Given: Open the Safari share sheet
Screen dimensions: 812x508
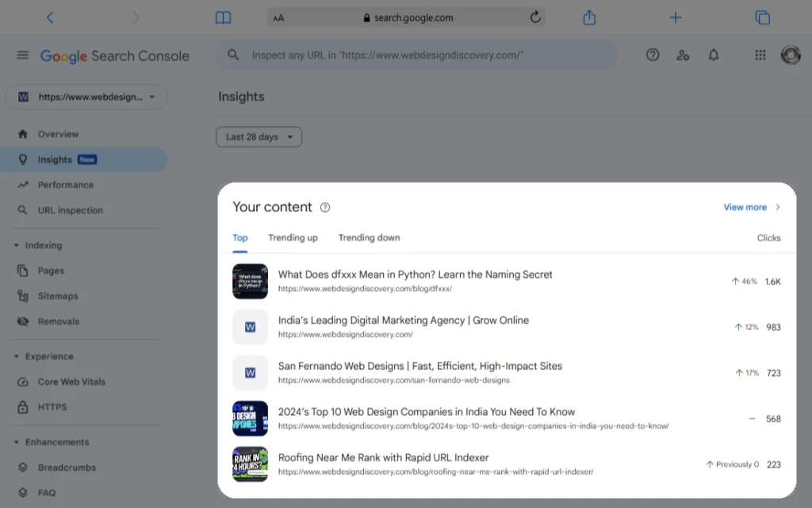Looking at the screenshot, I should point(589,17).
